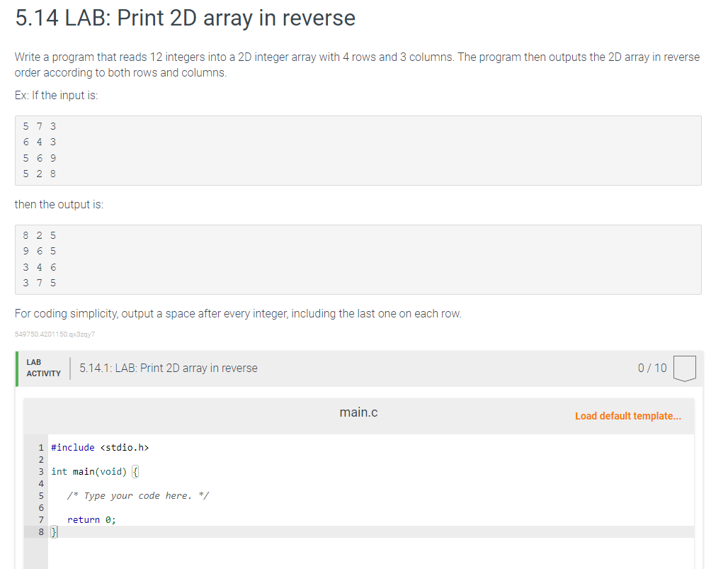The height and width of the screenshot is (569, 728).
Task: Click "Load default template..."
Action: pyautogui.click(x=627, y=415)
